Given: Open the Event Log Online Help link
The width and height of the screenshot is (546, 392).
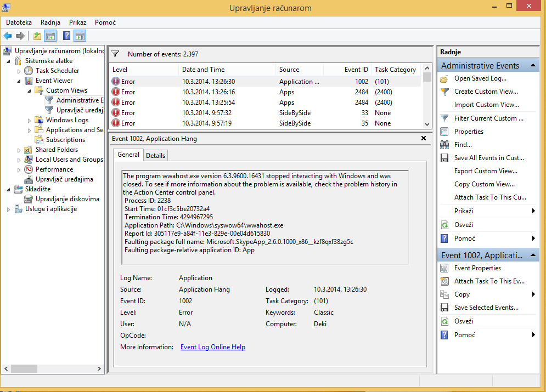Looking at the screenshot, I should tap(212, 347).
